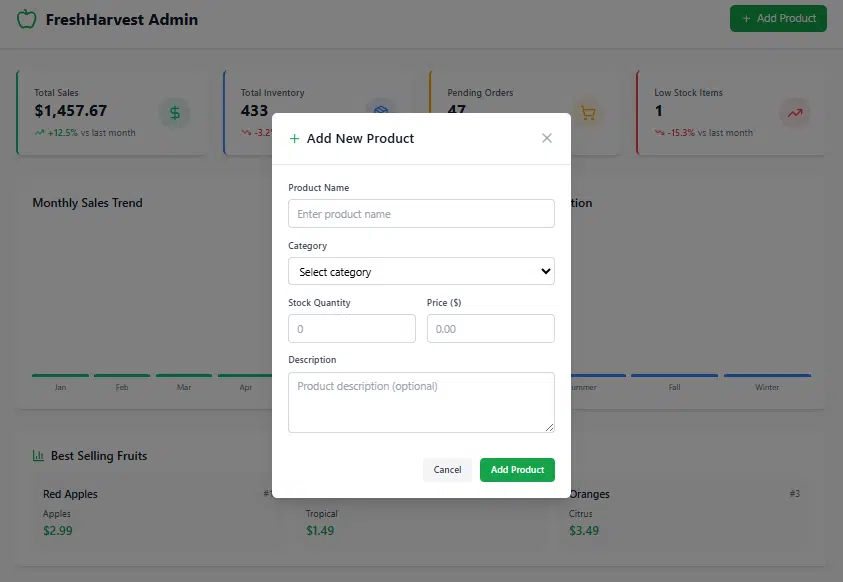
Task: Click the Product description textarea
Action: tap(421, 403)
